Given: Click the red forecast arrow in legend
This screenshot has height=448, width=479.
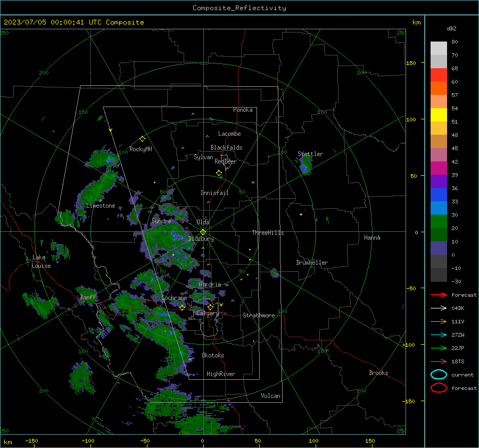Looking at the screenshot, I should pos(439,295).
